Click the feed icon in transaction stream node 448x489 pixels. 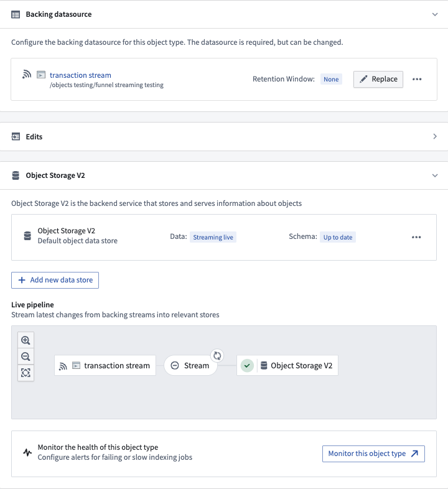(63, 366)
